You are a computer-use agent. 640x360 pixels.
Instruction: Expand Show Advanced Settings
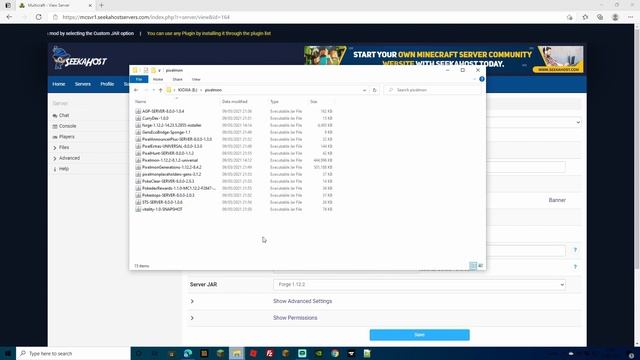[302, 301]
